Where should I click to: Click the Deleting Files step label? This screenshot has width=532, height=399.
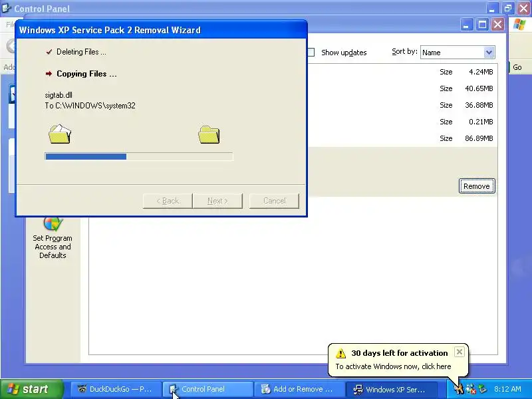tap(81, 52)
